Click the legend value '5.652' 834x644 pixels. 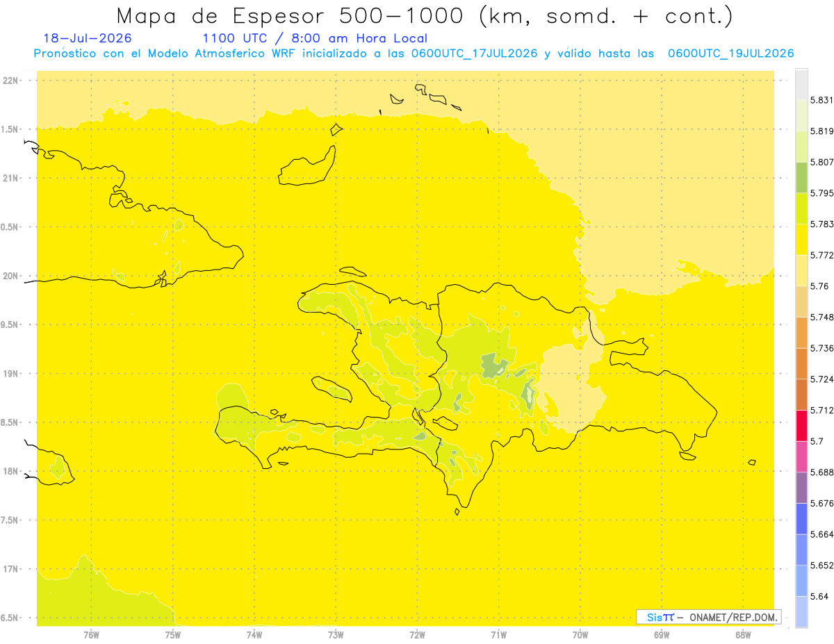pos(822,565)
